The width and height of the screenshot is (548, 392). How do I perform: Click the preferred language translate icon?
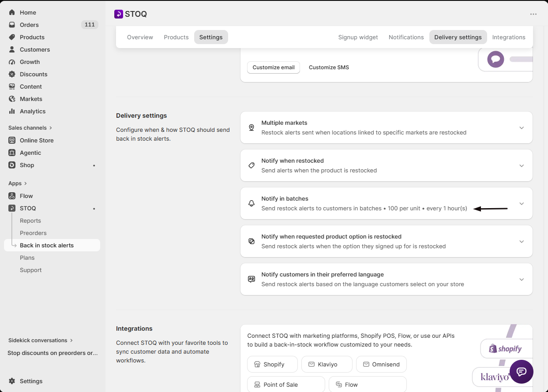251,279
